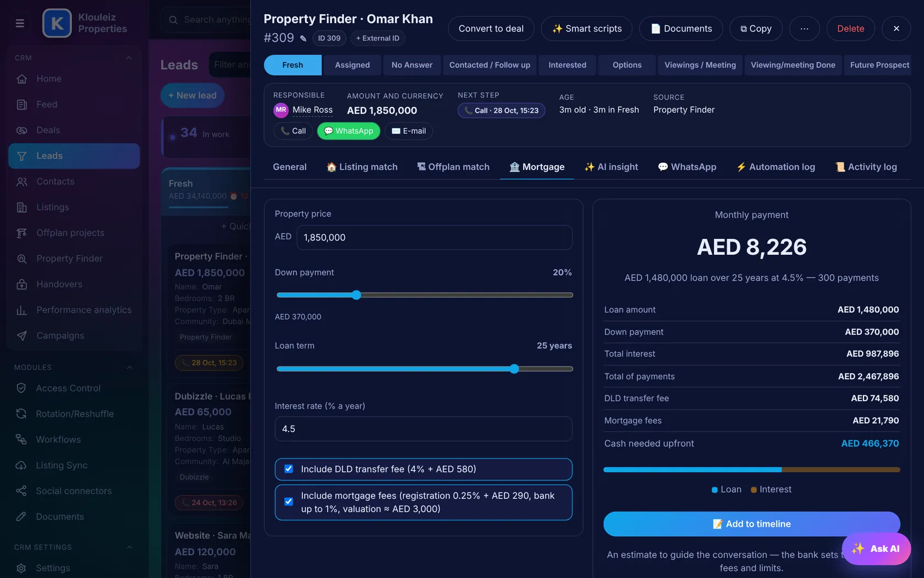Open the more options (⋯) menu
Screen dimensions: 924x578
tap(804, 29)
